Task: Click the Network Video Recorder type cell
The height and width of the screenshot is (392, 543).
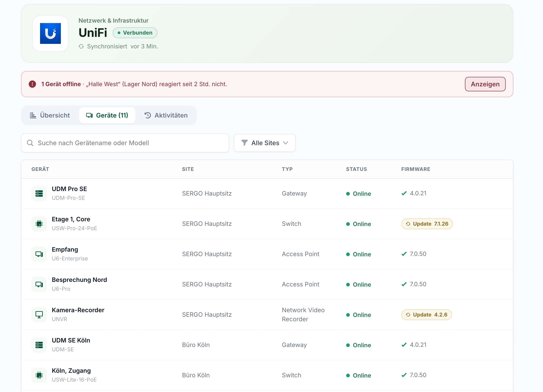Action: pos(303,315)
